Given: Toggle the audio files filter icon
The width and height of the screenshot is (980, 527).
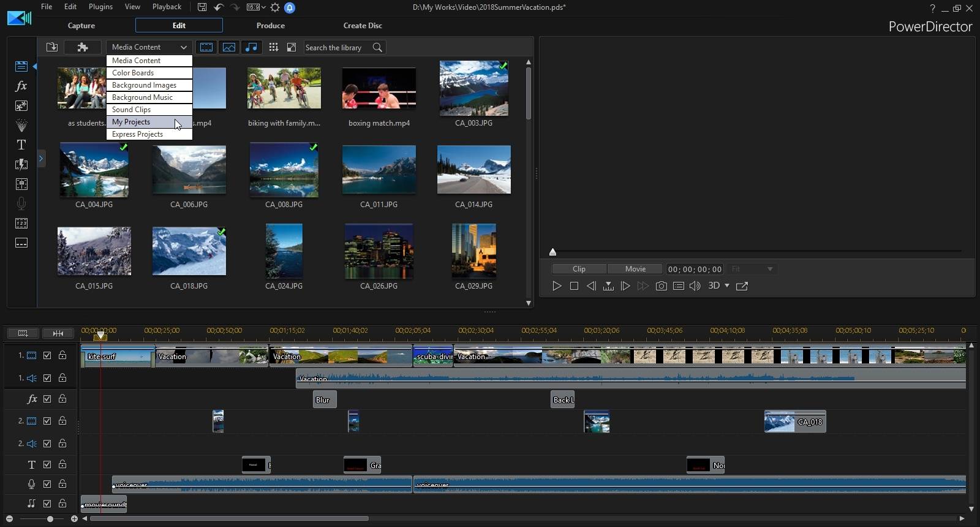Looking at the screenshot, I should click(x=251, y=47).
